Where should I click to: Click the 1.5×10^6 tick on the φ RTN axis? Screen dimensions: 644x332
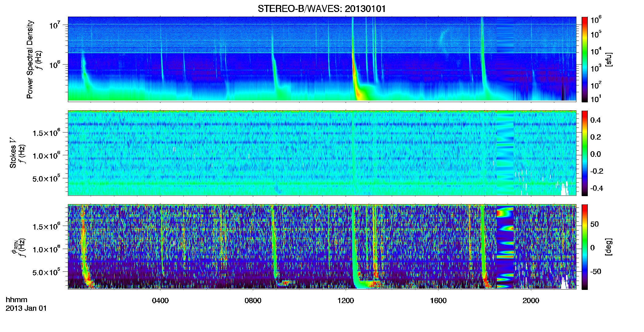(46, 227)
